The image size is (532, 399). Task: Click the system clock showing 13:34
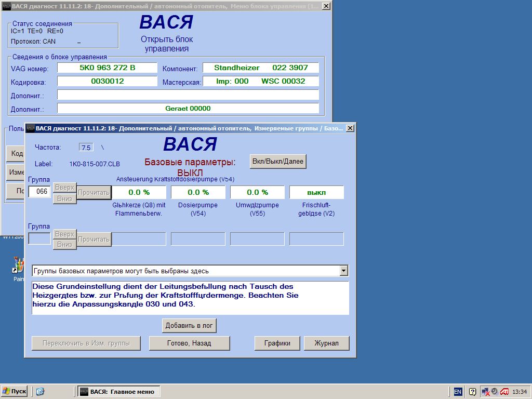pyautogui.click(x=520, y=392)
